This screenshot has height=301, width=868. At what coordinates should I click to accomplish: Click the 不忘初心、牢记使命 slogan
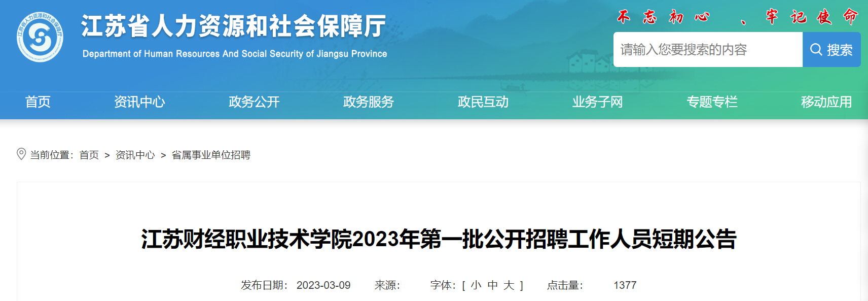pos(738,17)
